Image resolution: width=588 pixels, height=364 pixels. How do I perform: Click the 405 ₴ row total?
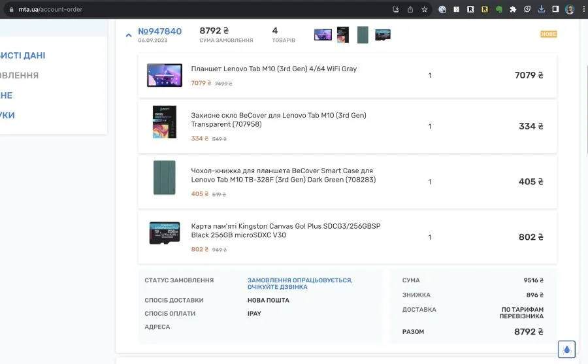pos(531,182)
